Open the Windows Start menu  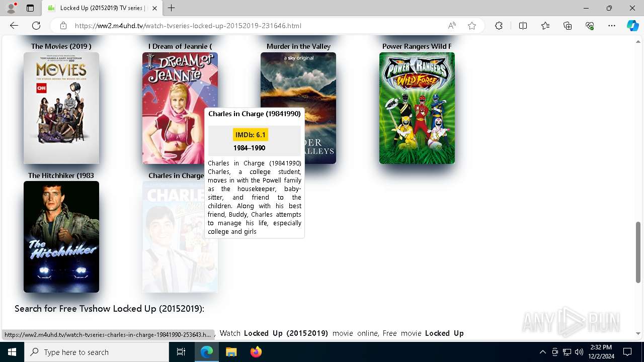pos(12,352)
